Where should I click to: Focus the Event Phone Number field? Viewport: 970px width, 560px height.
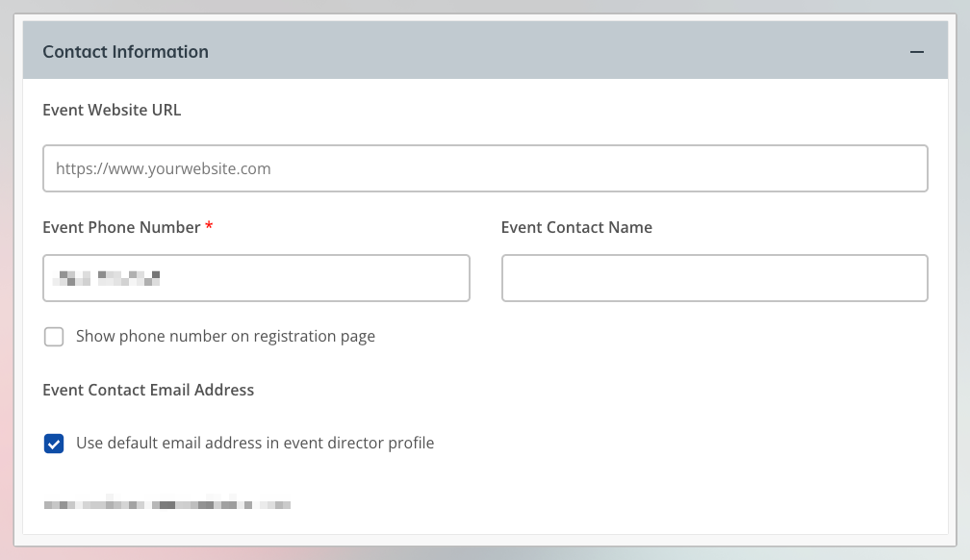256,278
